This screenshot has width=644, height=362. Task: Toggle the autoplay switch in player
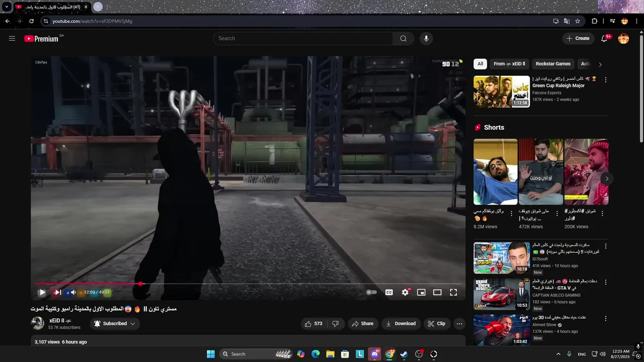pyautogui.click(x=371, y=292)
